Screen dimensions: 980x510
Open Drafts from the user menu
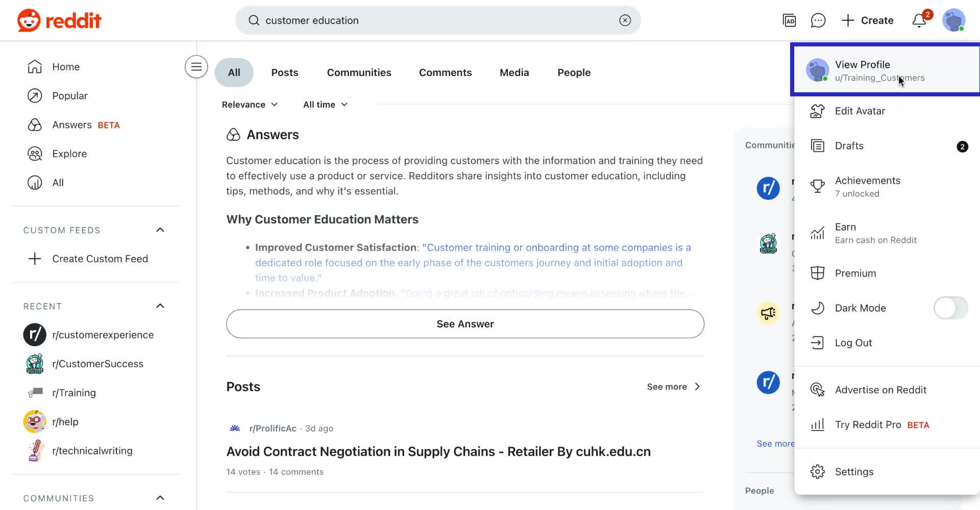pyautogui.click(x=849, y=146)
